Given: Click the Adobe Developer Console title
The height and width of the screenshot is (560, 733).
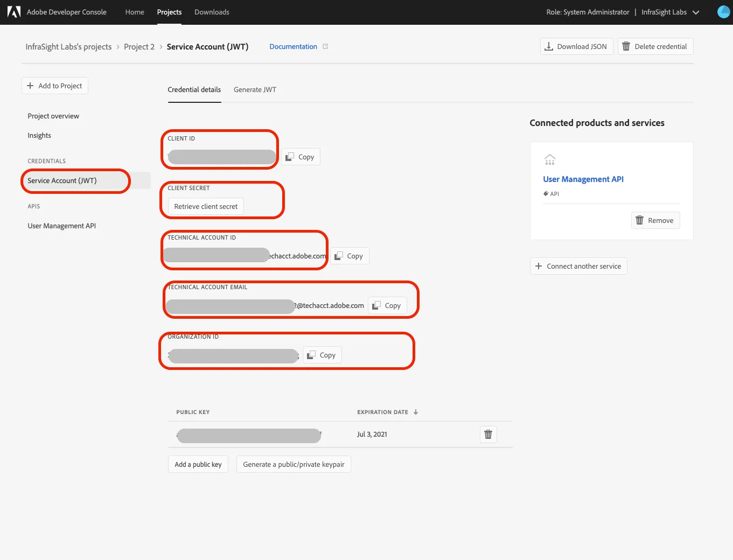Looking at the screenshot, I should [67, 12].
